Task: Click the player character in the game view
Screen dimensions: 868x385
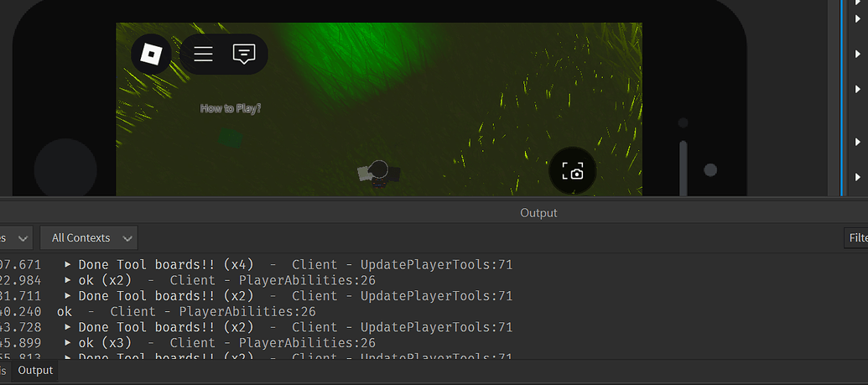Action: [x=379, y=174]
